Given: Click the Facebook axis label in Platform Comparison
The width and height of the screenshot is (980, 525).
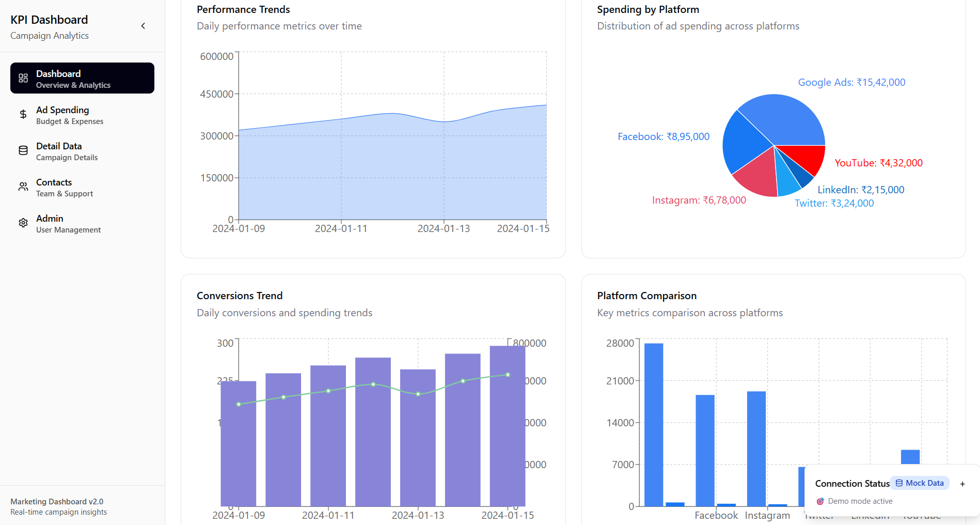Looking at the screenshot, I should pos(716,515).
